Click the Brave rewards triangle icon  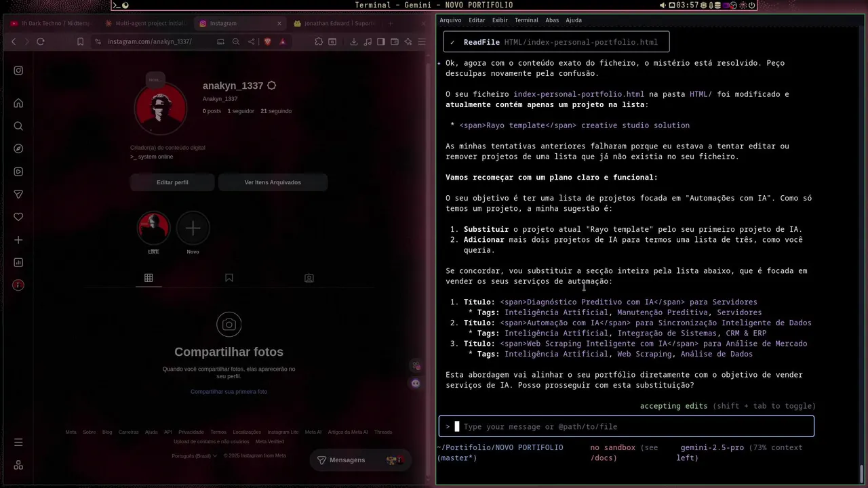tap(282, 41)
